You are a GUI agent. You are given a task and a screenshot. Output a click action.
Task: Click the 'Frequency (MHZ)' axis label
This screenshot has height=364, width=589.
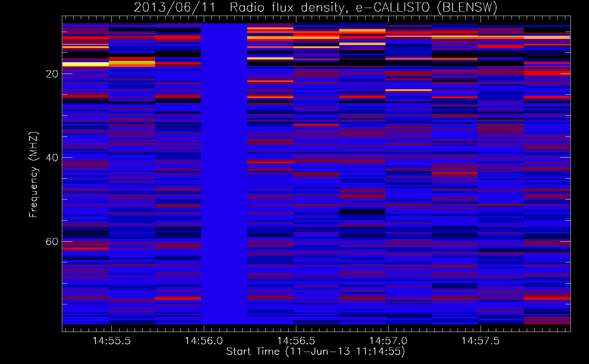pos(33,175)
